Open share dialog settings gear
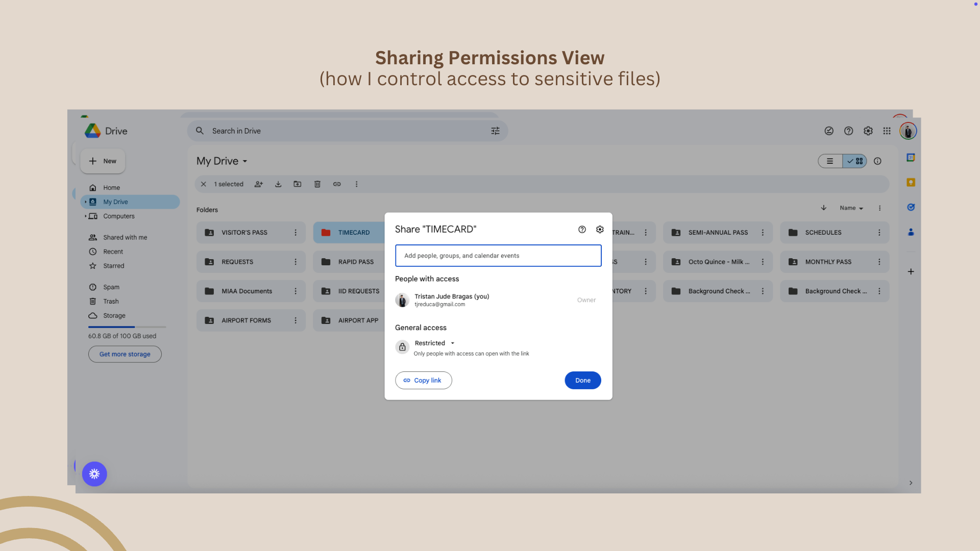 [600, 230]
